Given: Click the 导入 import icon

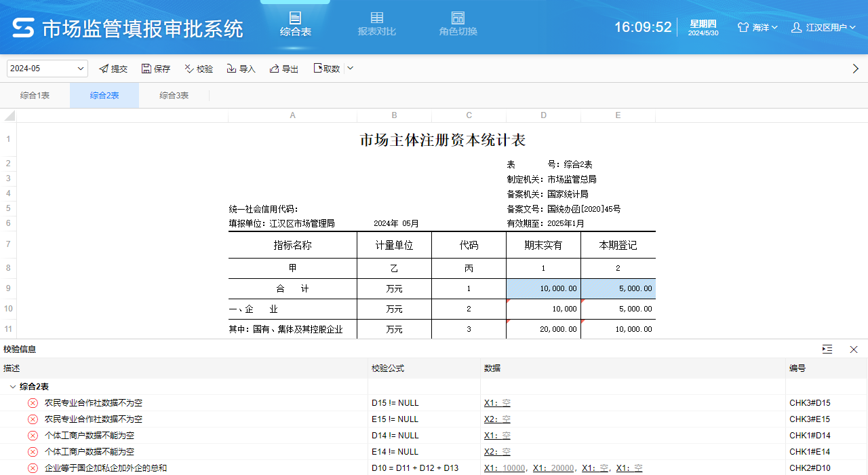Looking at the screenshot, I should (x=231, y=68).
